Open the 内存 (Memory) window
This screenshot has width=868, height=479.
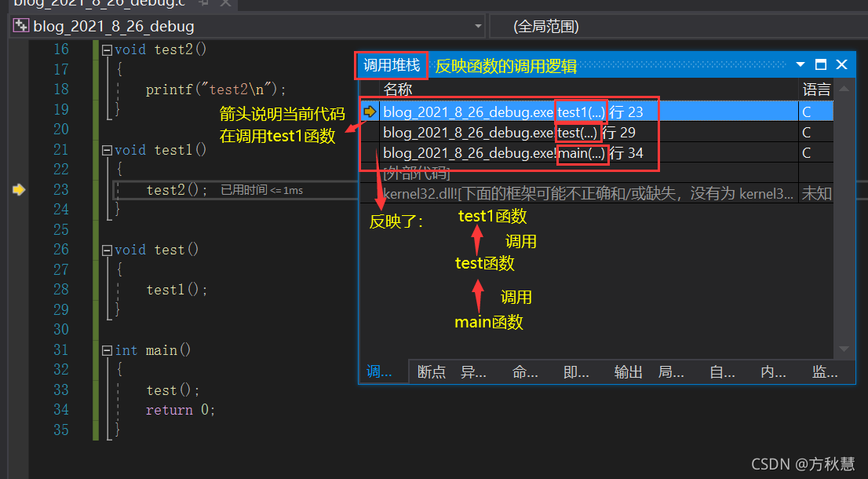coord(772,372)
